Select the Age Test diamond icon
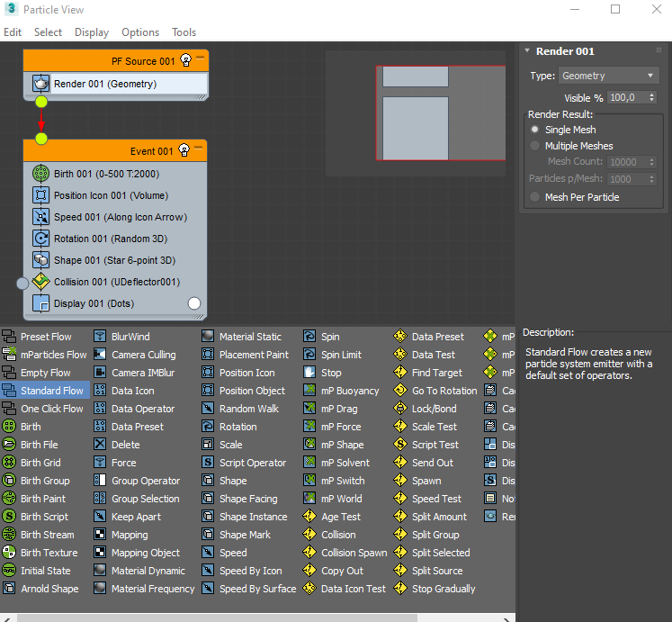Screen dimensions: 672x622 pos(309,517)
